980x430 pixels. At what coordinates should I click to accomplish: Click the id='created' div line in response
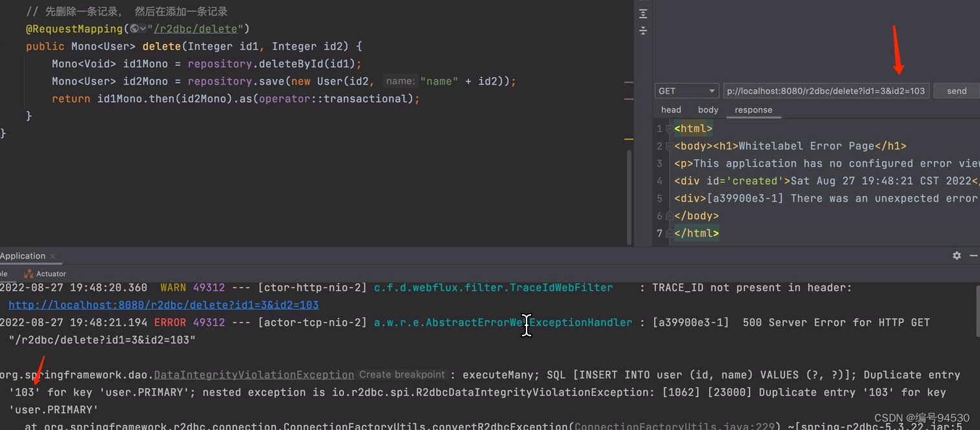pyautogui.click(x=827, y=181)
